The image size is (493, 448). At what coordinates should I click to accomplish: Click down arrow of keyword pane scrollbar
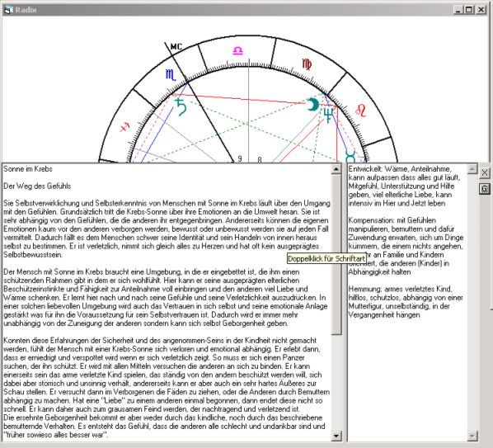click(472, 436)
